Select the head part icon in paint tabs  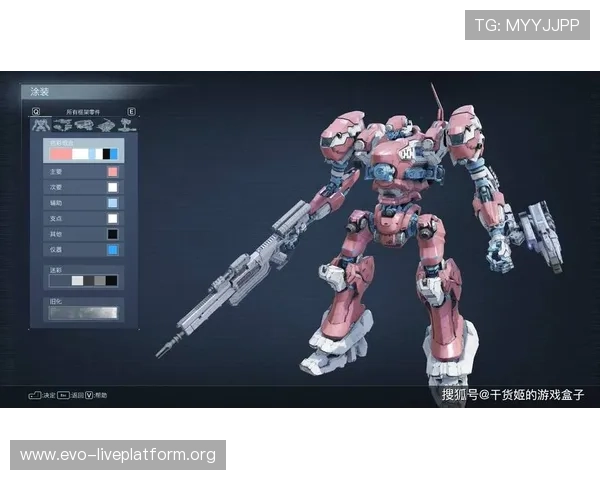(63, 125)
